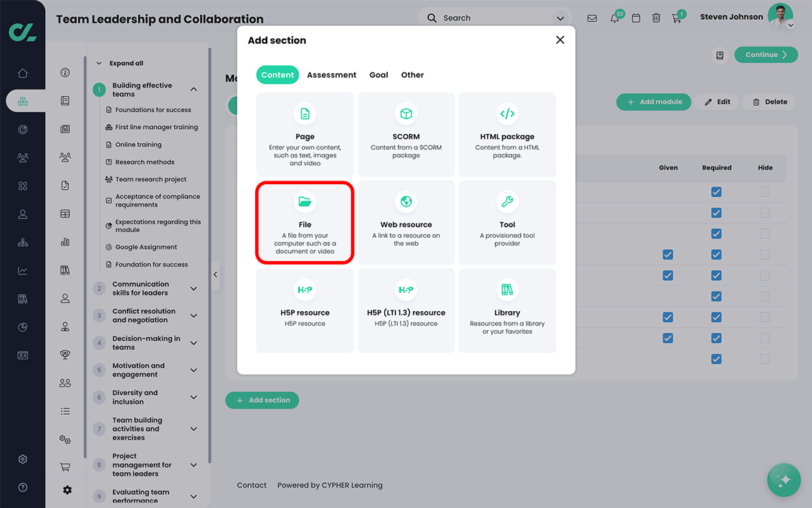Pick the Web resource section type
The height and width of the screenshot is (508, 812).
406,222
